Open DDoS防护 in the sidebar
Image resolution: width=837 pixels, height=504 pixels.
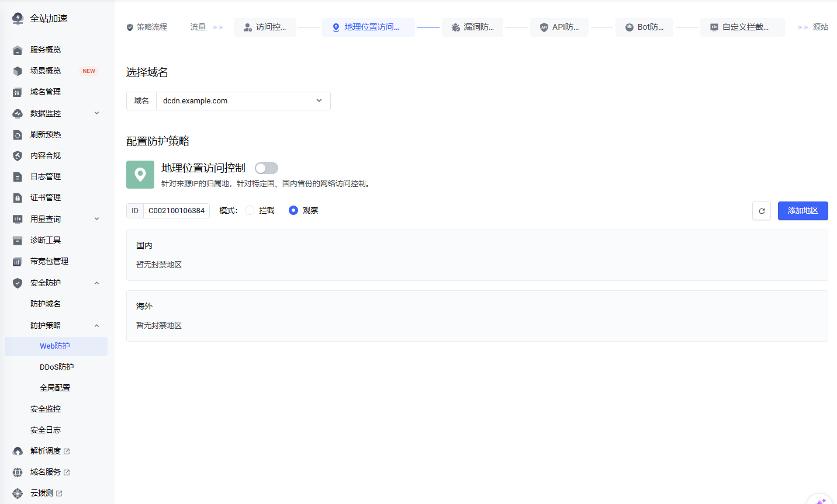pos(57,367)
